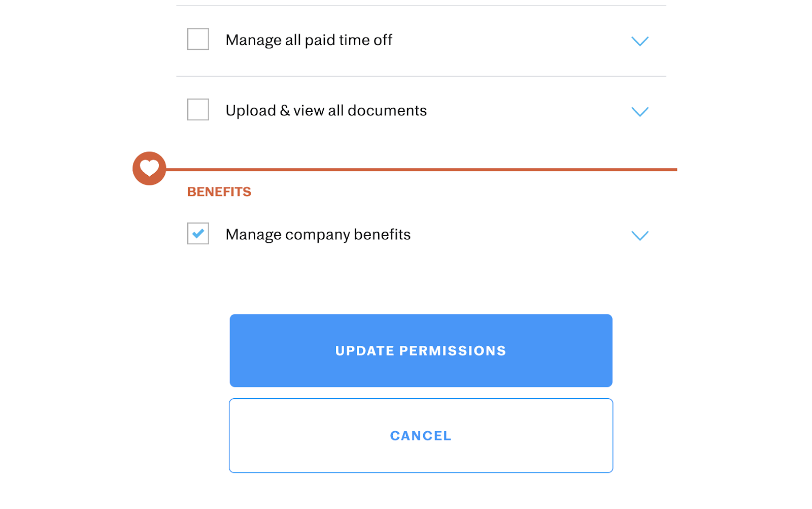Expand the paid time off chevron
This screenshot has height=509, width=812.
click(639, 41)
